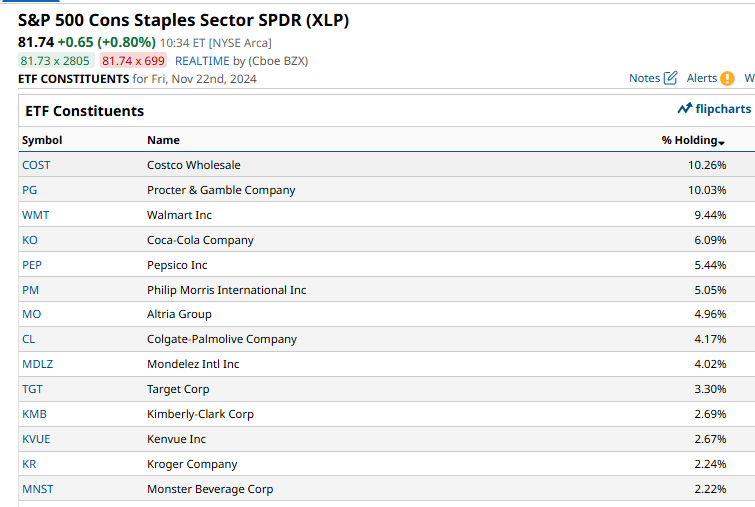The height and width of the screenshot is (507, 755).
Task: Click the 2.67% holding value
Action: [710, 440]
